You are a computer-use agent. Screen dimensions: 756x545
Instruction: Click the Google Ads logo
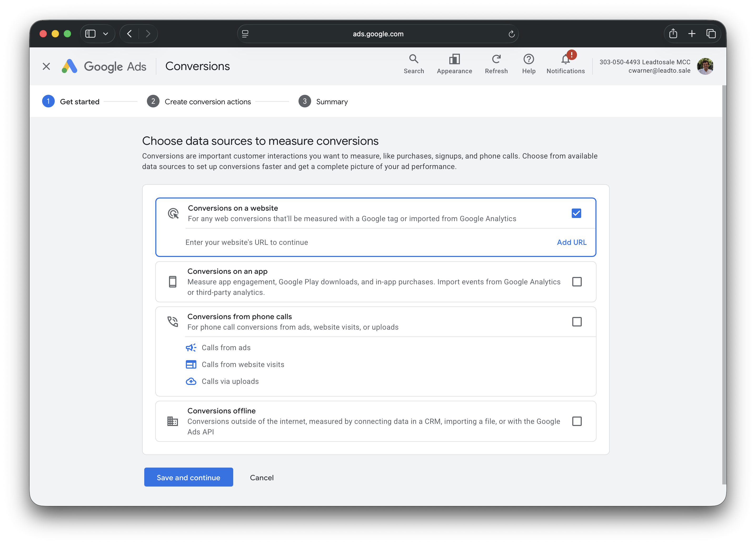(104, 66)
